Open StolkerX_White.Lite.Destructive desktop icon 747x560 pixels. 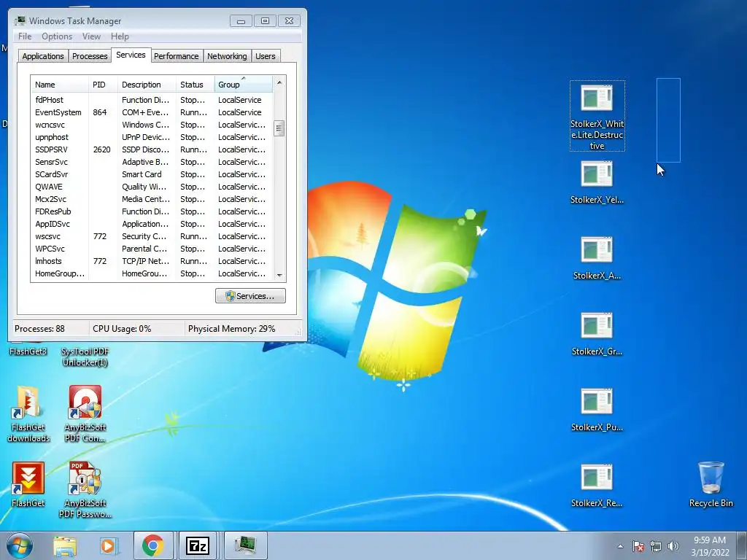pyautogui.click(x=597, y=116)
